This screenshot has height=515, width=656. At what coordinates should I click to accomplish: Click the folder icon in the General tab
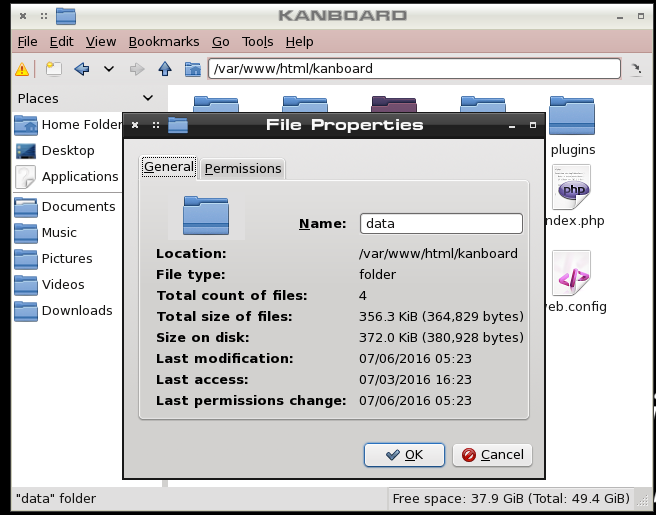(206, 215)
